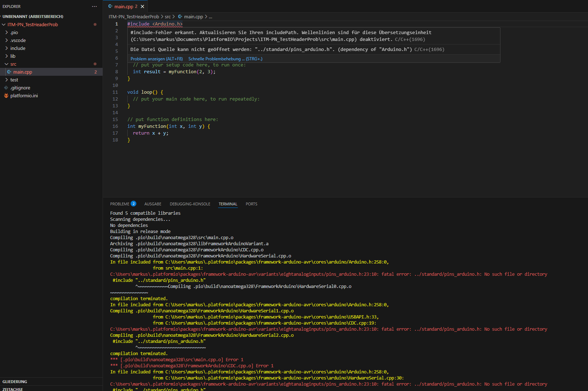588x391 pixels.
Task: Close the main.cpp editor tab
Action: tap(142, 6)
